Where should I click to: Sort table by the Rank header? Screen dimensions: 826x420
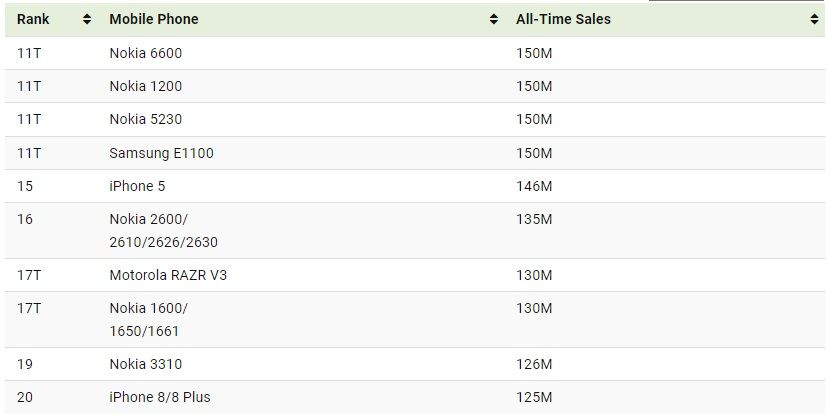tap(33, 19)
